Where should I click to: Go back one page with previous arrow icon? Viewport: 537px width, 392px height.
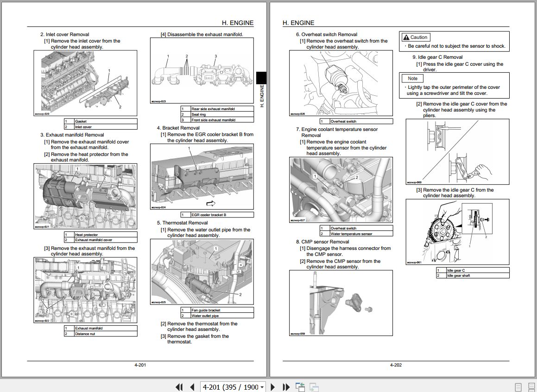click(x=191, y=386)
